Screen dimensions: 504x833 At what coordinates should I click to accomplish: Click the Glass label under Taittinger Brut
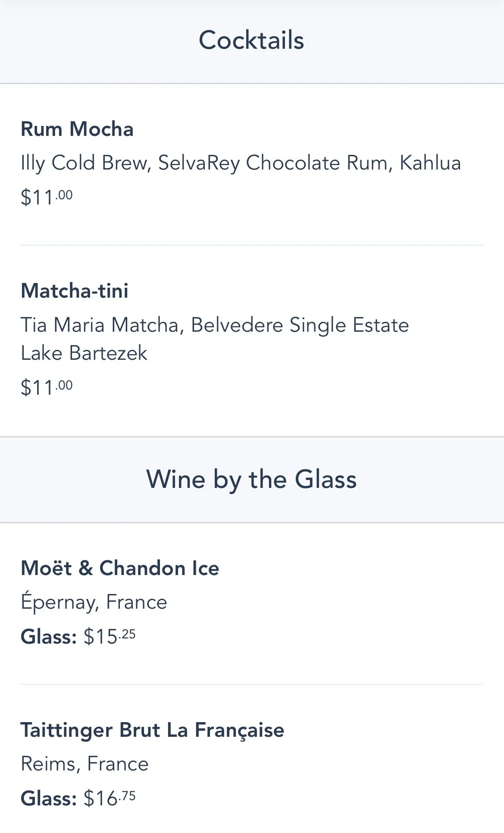pos(49,798)
